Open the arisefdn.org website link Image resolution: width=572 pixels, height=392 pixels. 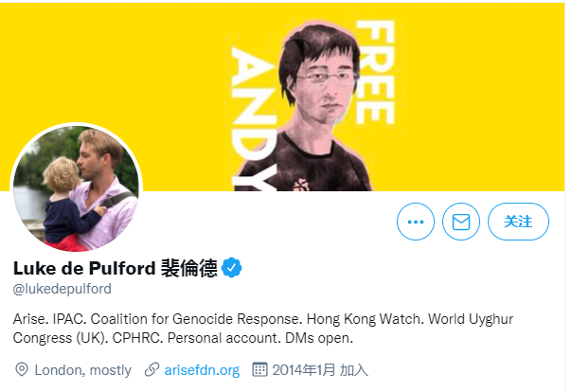(202, 370)
